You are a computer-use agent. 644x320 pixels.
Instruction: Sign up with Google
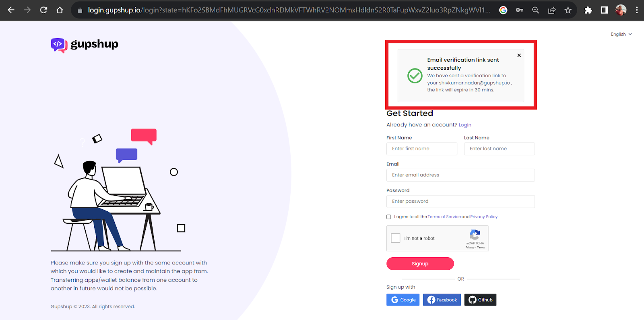click(403, 300)
